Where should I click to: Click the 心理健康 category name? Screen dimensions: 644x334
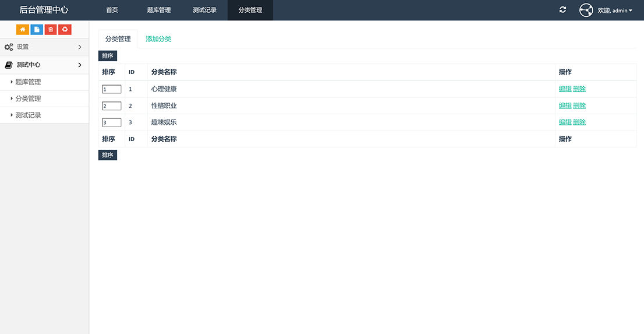tap(164, 89)
